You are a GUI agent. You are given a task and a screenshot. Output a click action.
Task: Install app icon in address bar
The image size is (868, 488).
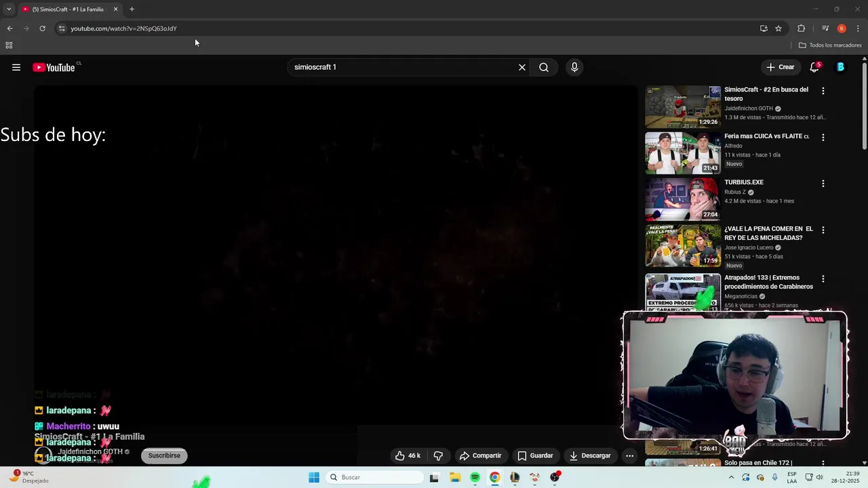click(764, 28)
